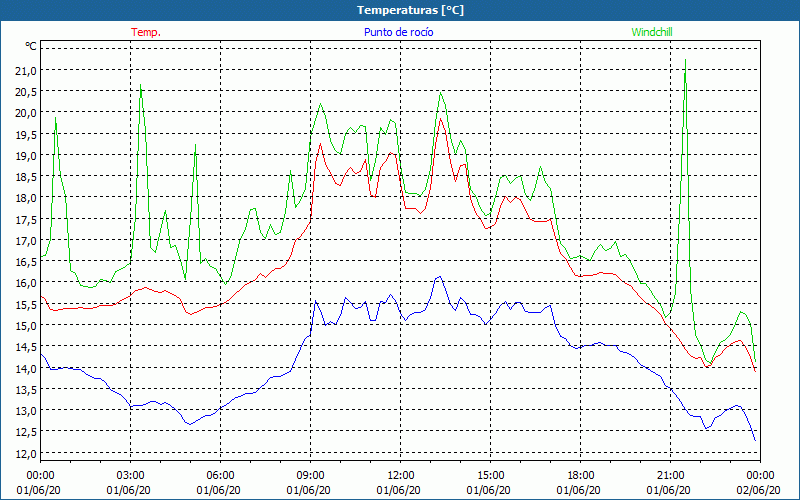Click the '01/06/20' date beneath 12:00
The height and width of the screenshot is (500, 800).
tap(398, 490)
